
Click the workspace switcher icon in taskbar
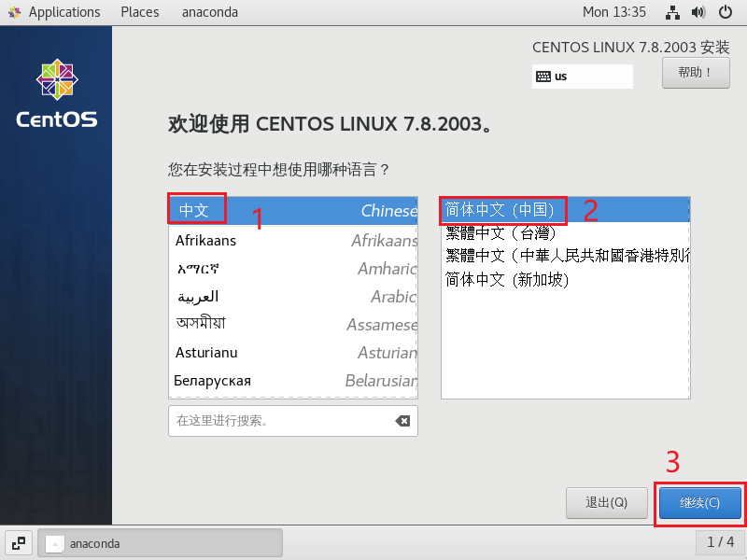coord(19,542)
